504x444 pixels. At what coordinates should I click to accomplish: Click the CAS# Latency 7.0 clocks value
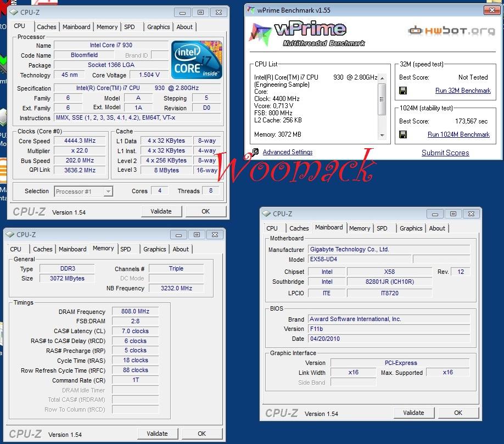click(135, 331)
